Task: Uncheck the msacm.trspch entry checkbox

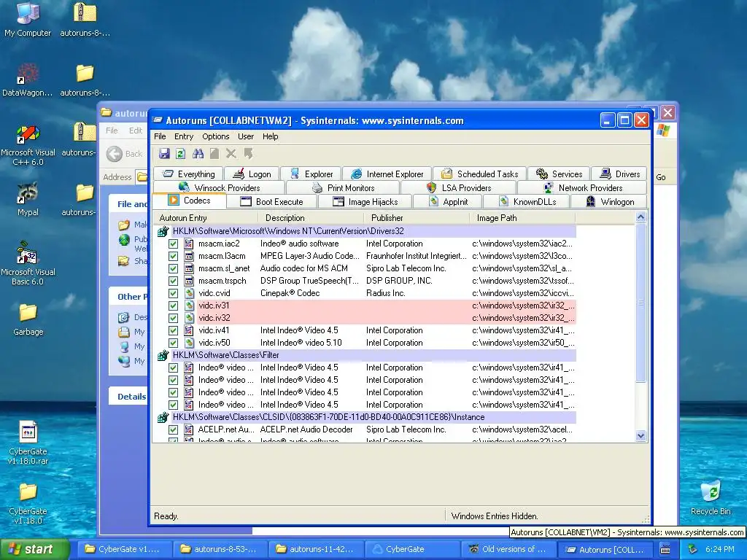Action: click(174, 281)
